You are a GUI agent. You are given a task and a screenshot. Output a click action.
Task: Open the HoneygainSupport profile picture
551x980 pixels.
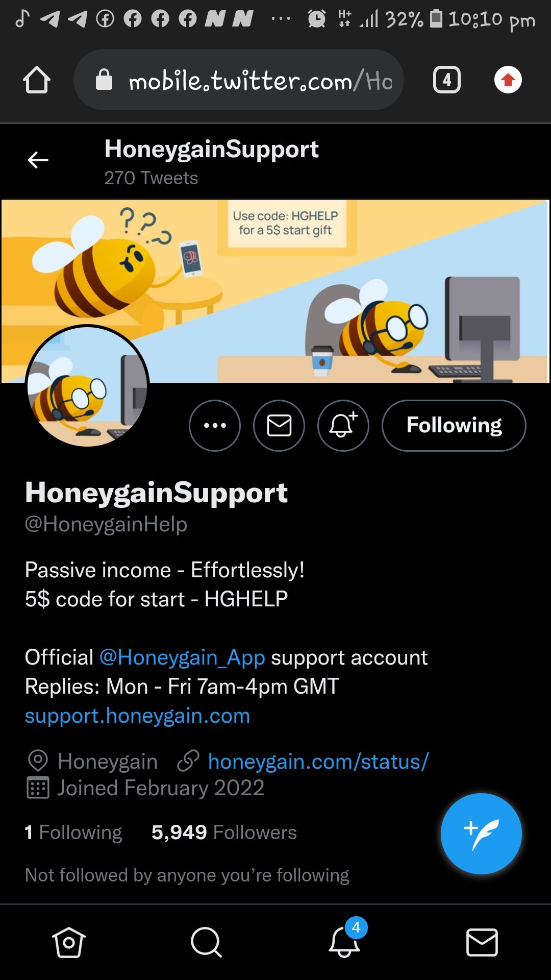coord(87,386)
